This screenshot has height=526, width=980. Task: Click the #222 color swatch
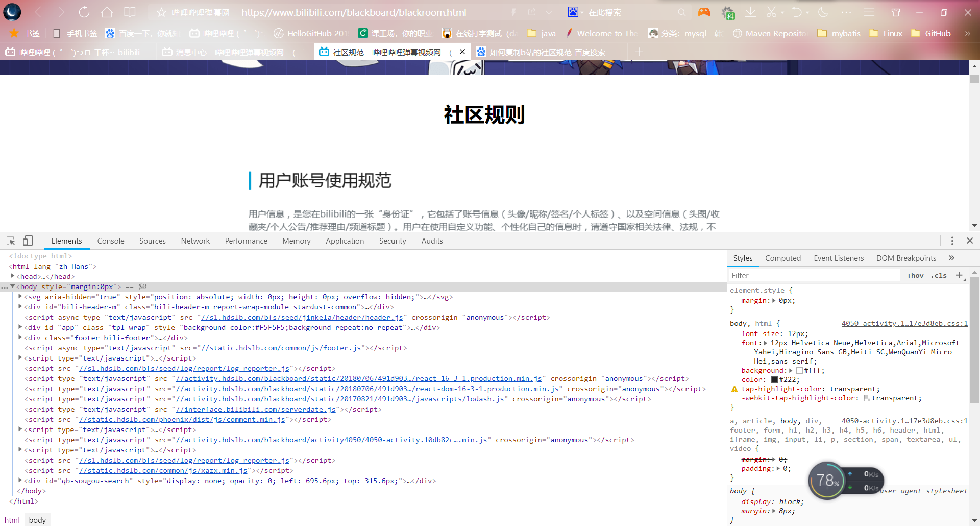pyautogui.click(x=774, y=380)
